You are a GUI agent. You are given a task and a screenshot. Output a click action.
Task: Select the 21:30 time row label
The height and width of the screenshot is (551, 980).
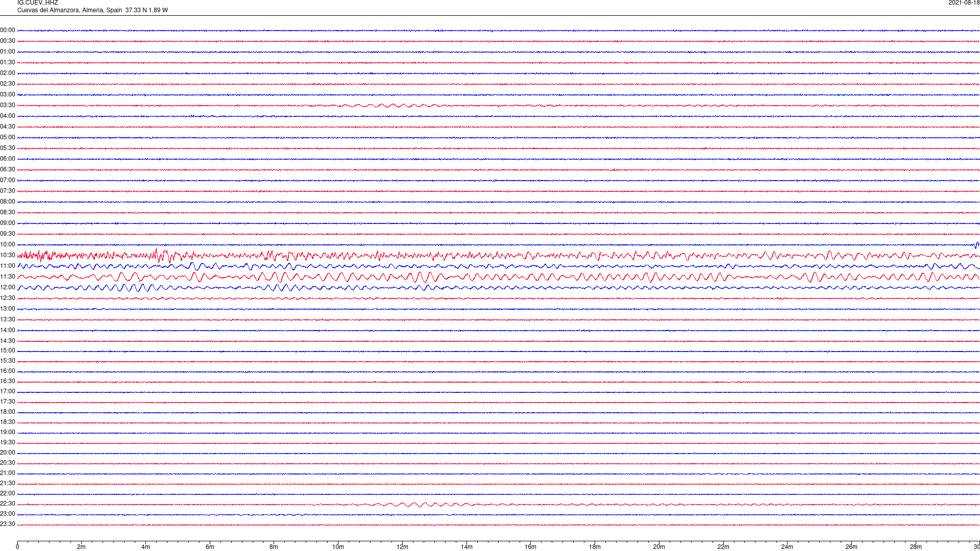coord(8,483)
